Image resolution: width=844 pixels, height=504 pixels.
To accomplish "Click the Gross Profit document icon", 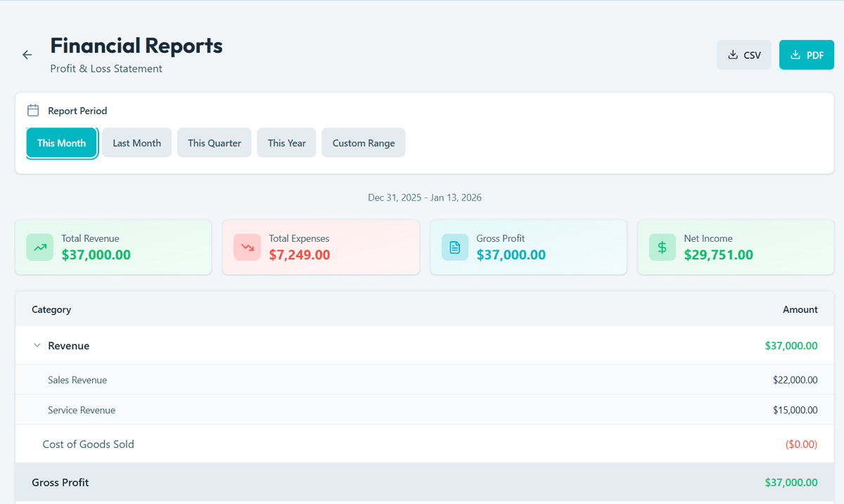I will 454,247.
